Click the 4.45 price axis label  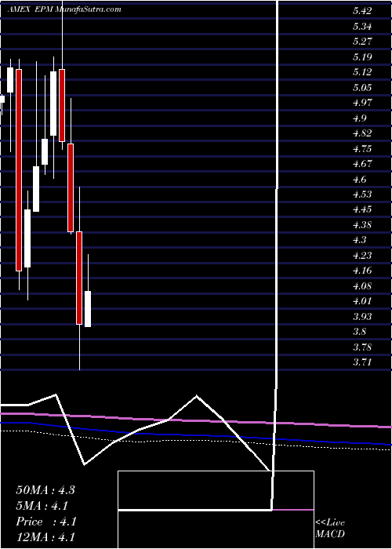362,209
